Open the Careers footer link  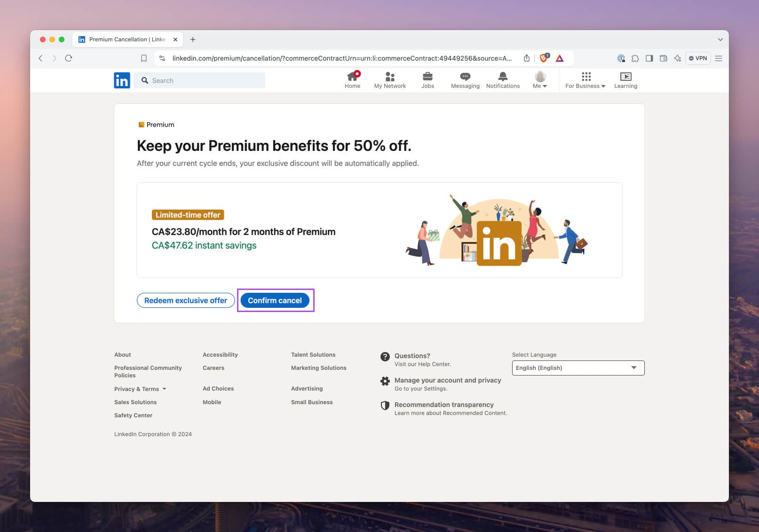pos(213,368)
